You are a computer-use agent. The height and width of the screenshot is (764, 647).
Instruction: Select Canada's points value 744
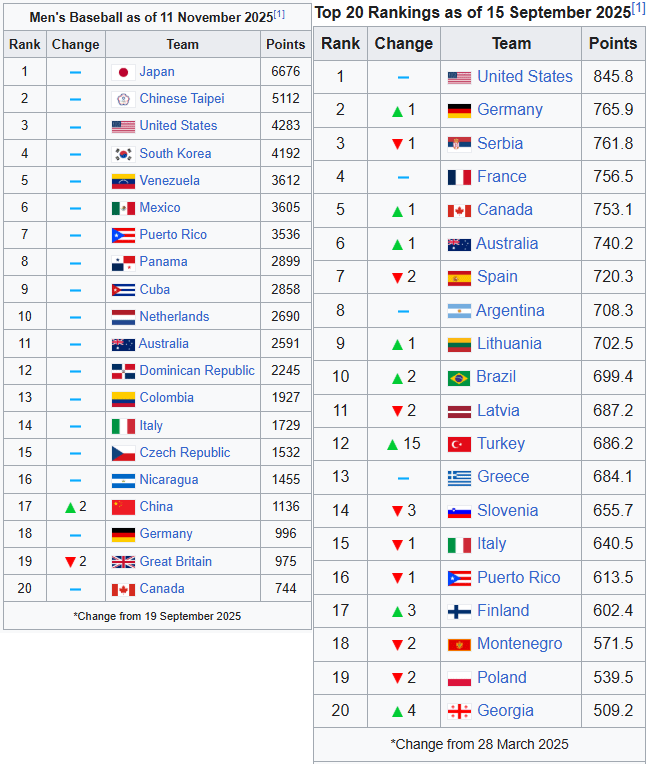(x=285, y=589)
